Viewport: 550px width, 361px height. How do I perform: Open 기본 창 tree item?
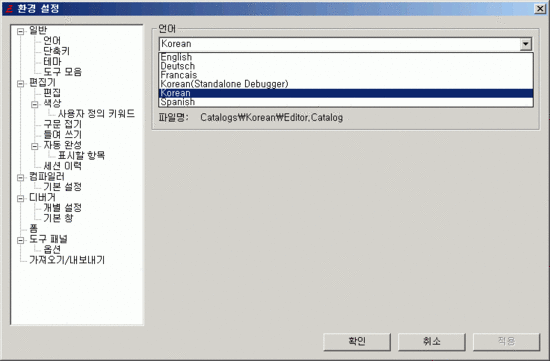pyautogui.click(x=58, y=218)
